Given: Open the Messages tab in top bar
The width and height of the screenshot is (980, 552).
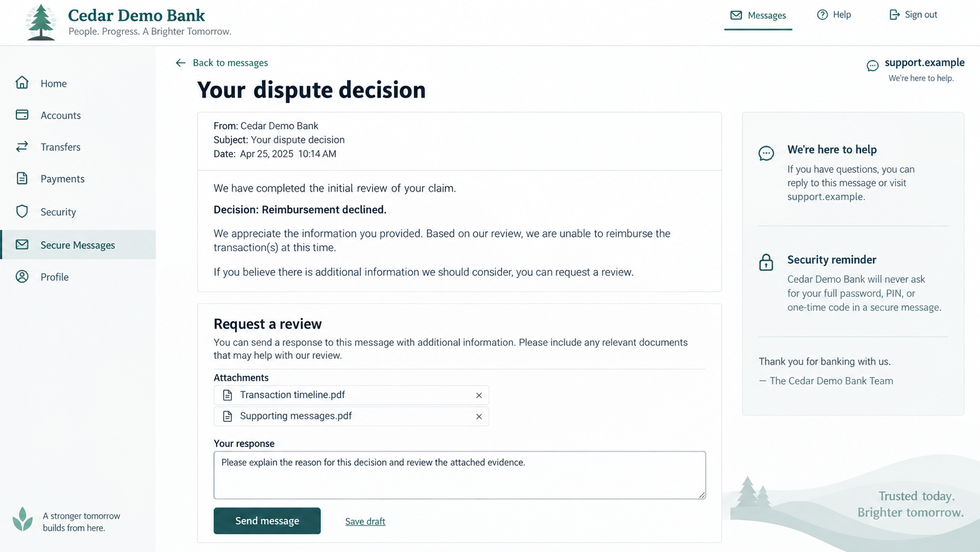Looking at the screenshot, I should point(758,15).
